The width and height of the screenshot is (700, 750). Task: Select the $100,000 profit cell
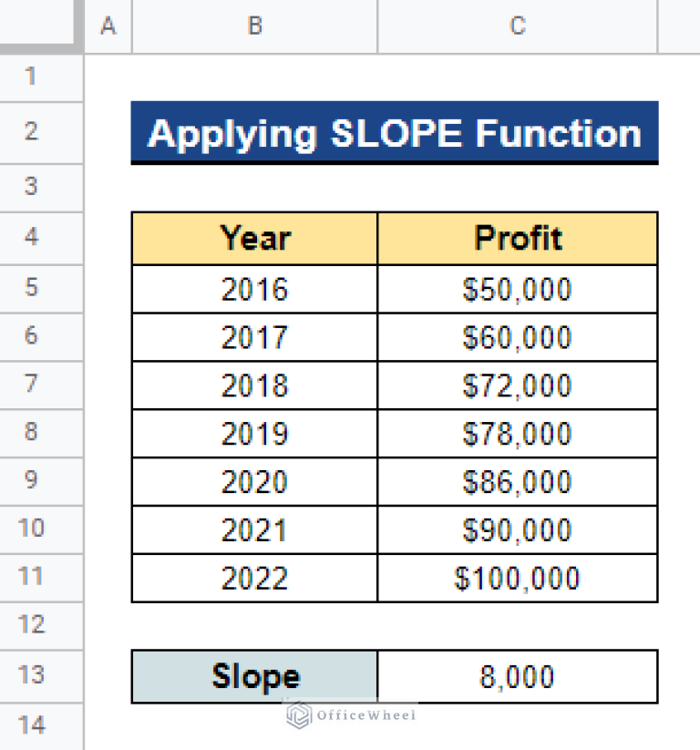517,579
